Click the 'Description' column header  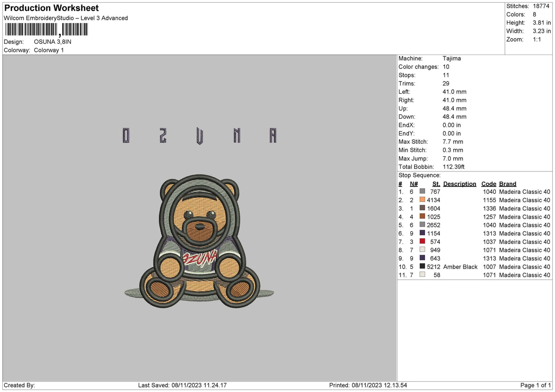click(x=460, y=184)
